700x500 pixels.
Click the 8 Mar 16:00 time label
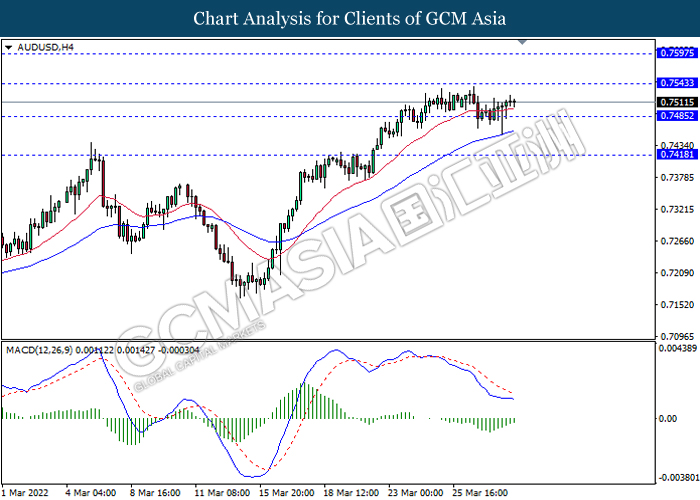155,493
